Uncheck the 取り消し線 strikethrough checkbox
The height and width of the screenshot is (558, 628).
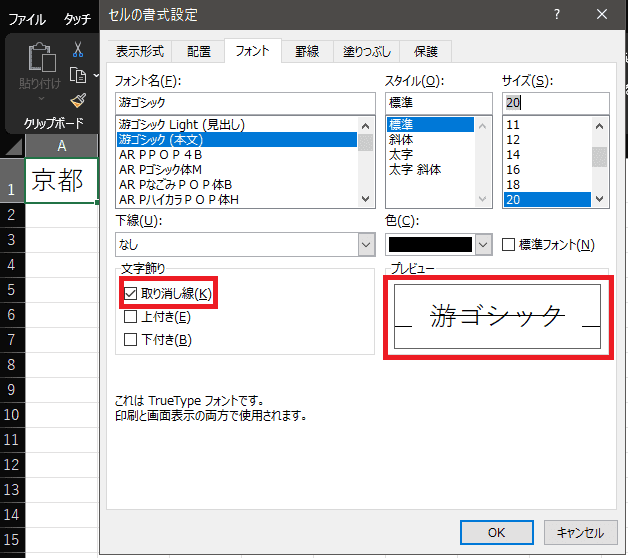point(130,293)
